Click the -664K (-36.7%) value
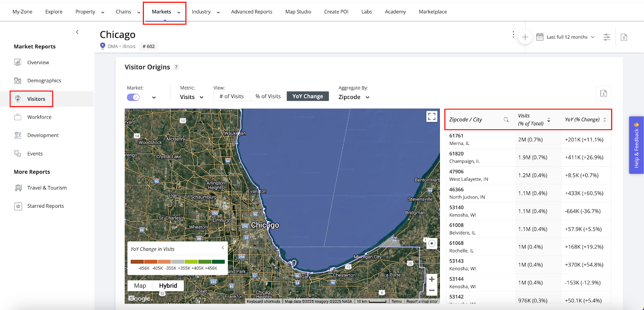Image resolution: width=644 pixels, height=310 pixels. click(582, 211)
